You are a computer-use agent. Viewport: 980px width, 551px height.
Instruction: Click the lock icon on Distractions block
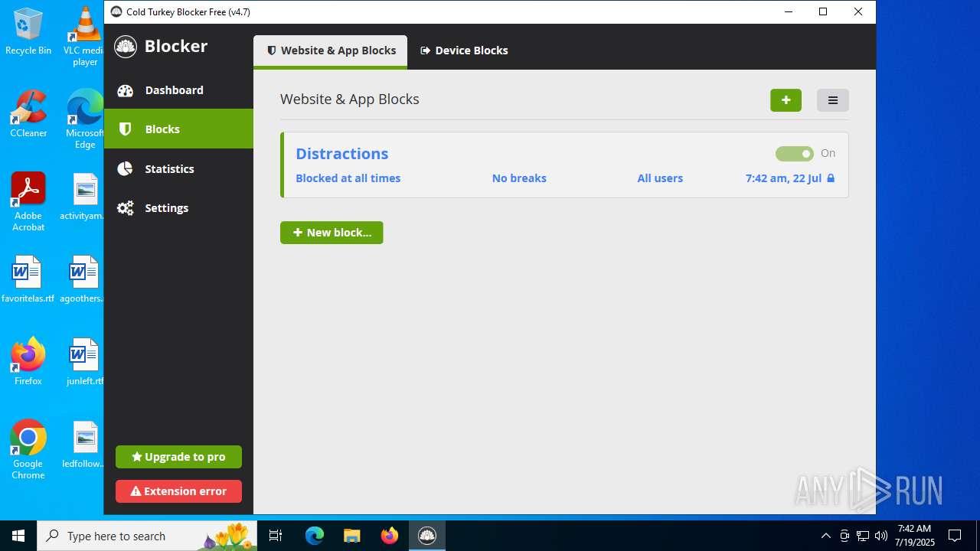click(831, 178)
